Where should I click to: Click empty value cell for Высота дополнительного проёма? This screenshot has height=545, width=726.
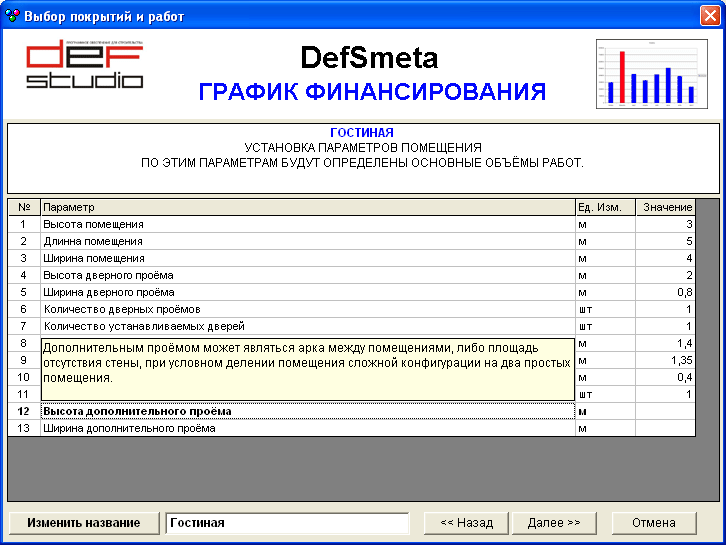(665, 411)
